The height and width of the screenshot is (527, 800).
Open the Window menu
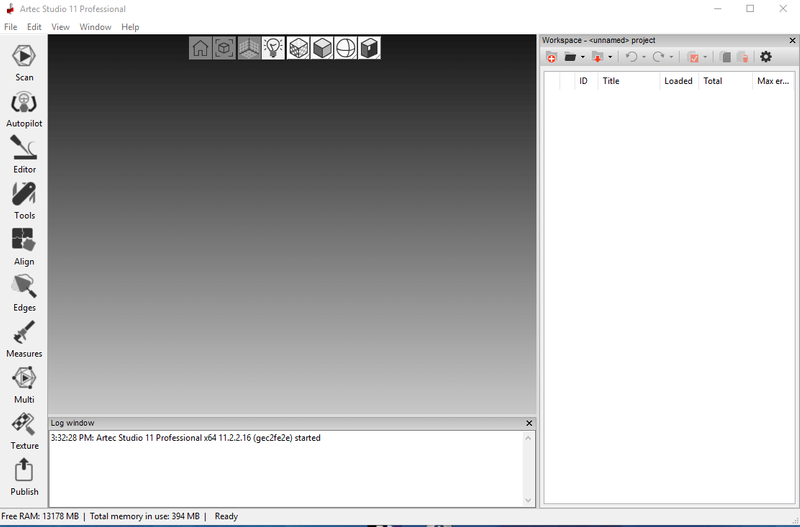(96, 27)
